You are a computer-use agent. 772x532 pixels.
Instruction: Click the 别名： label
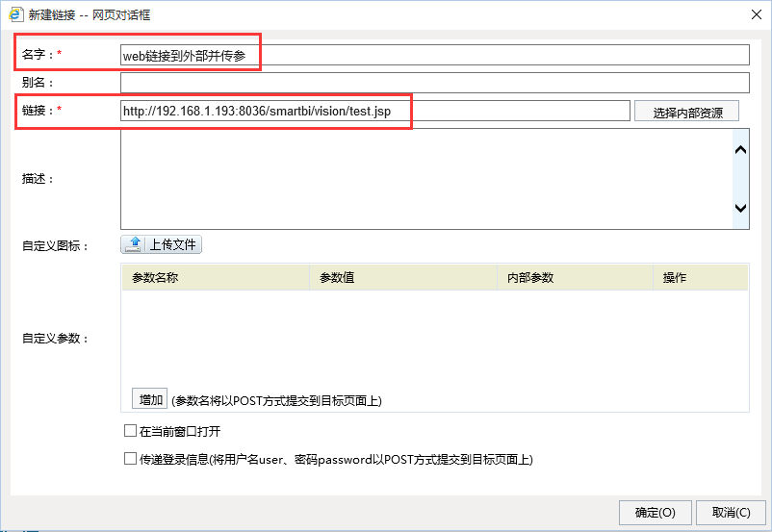[x=38, y=83]
